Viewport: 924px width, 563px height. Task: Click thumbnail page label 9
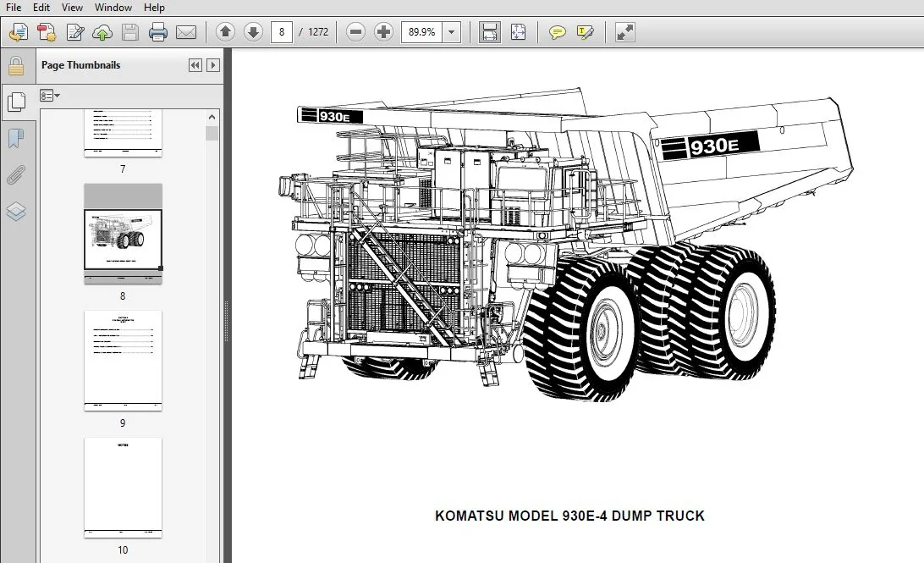[123, 423]
